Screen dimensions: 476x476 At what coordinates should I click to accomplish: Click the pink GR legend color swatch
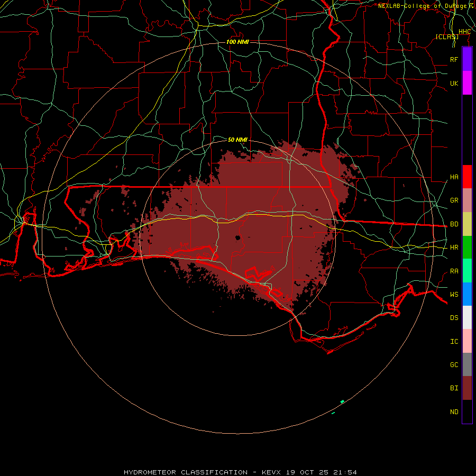point(467,200)
